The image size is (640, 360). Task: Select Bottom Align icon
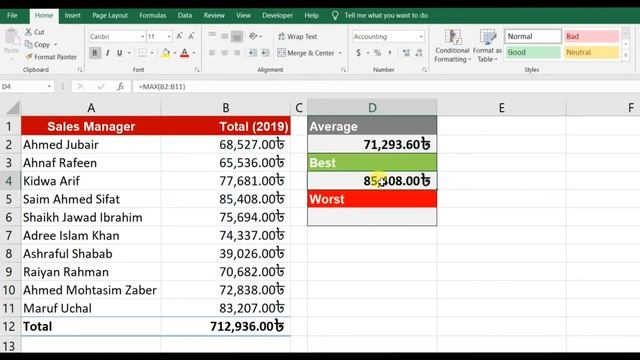coord(237,36)
